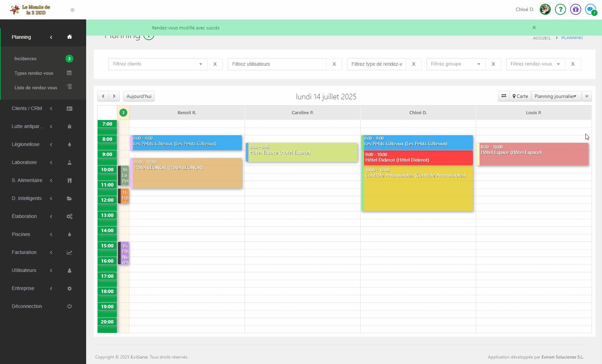This screenshot has height=364, width=602.
Task: Click the Types rendez-vous calendar icon
Action: coord(69,73)
